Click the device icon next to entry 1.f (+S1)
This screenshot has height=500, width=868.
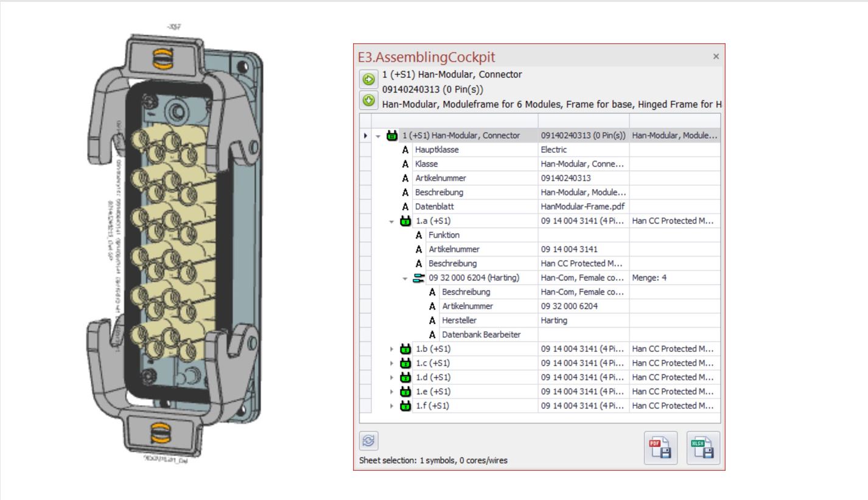406,406
